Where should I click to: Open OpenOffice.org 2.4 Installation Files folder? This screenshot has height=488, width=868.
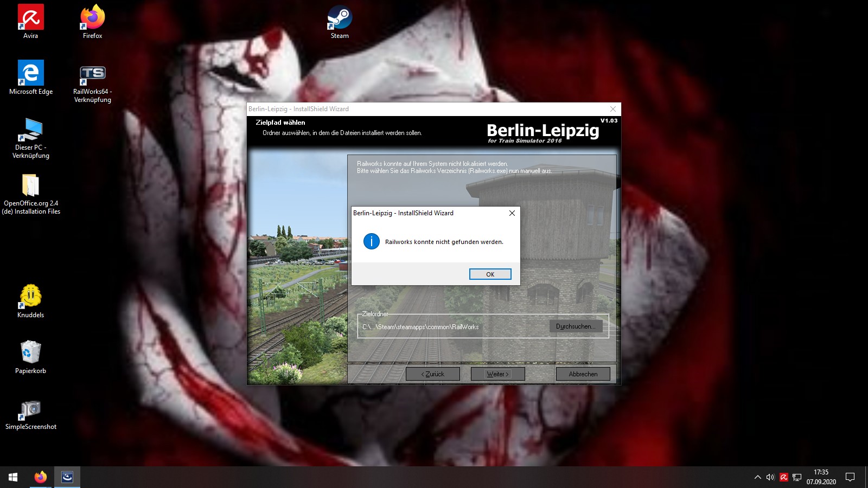click(31, 194)
